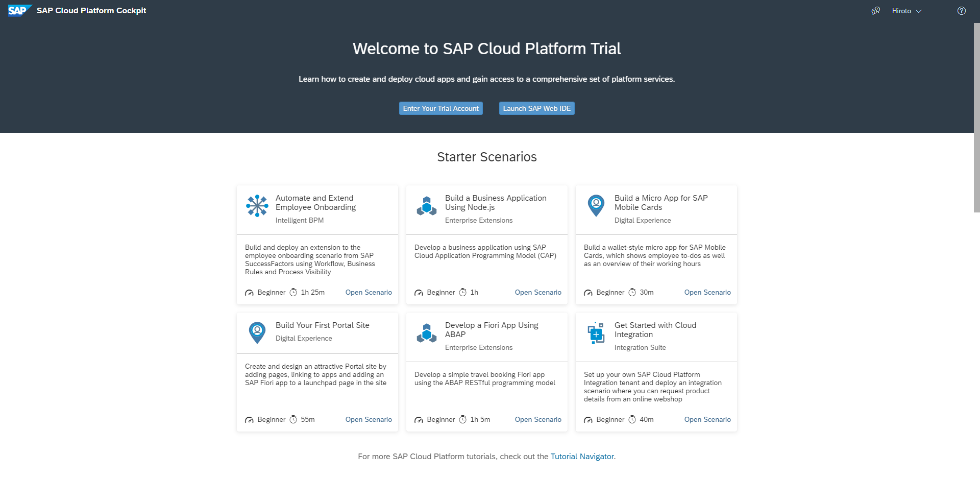The height and width of the screenshot is (477, 980).
Task: Click the SAP logo in header
Action: pos(20,11)
